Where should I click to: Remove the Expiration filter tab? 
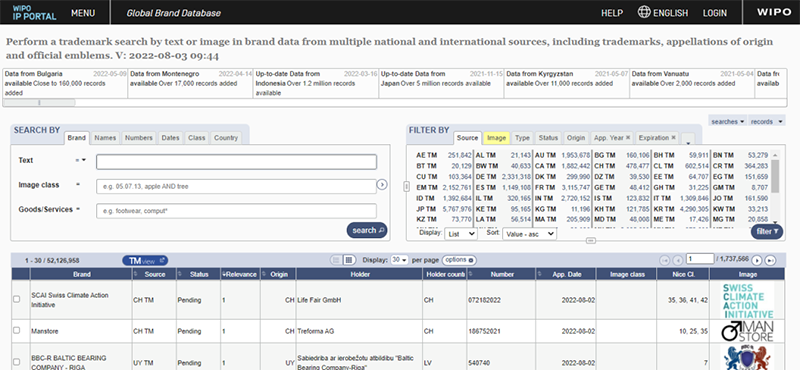tap(673, 138)
